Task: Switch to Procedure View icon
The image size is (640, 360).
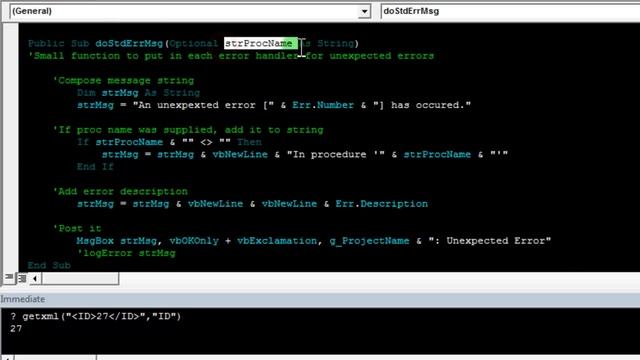Action: click(x=9, y=278)
